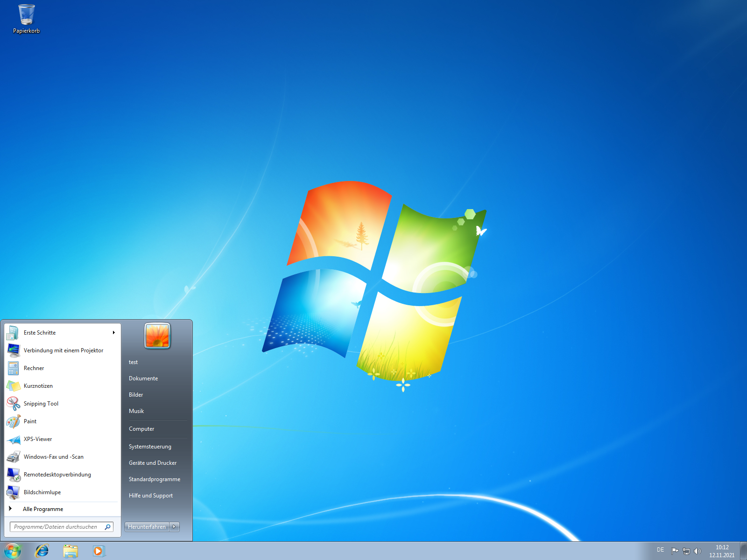Expand the Erste Schritte submenu arrow
Image resolution: width=747 pixels, height=560 pixels.
click(x=113, y=333)
